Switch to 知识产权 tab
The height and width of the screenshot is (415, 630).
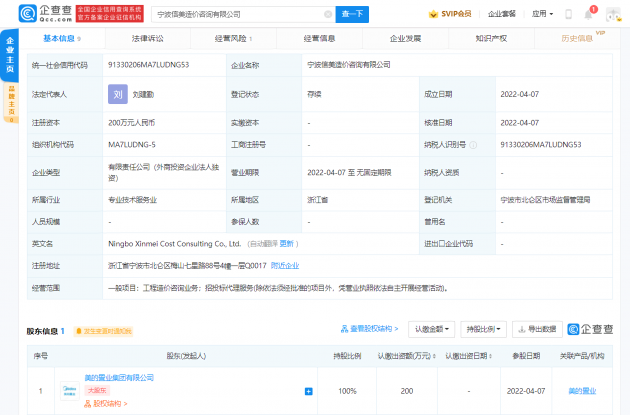(x=491, y=39)
